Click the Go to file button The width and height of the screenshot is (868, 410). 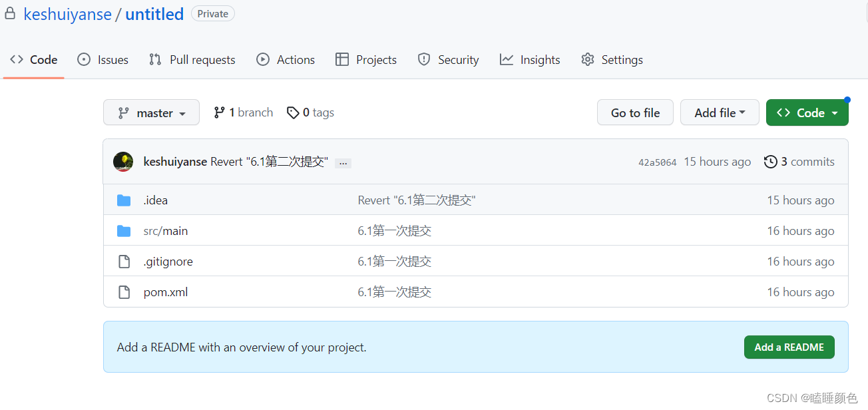click(635, 112)
